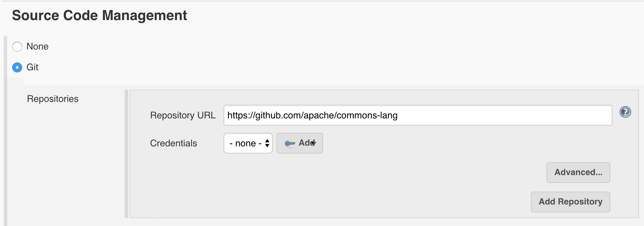
Task: Click the Repository URL label
Action: (x=183, y=115)
